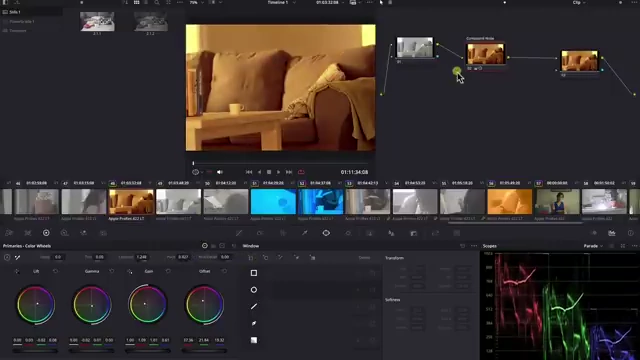Open the Clip node mode dropdown
This screenshot has width=640, height=360.
click(x=579, y=2)
